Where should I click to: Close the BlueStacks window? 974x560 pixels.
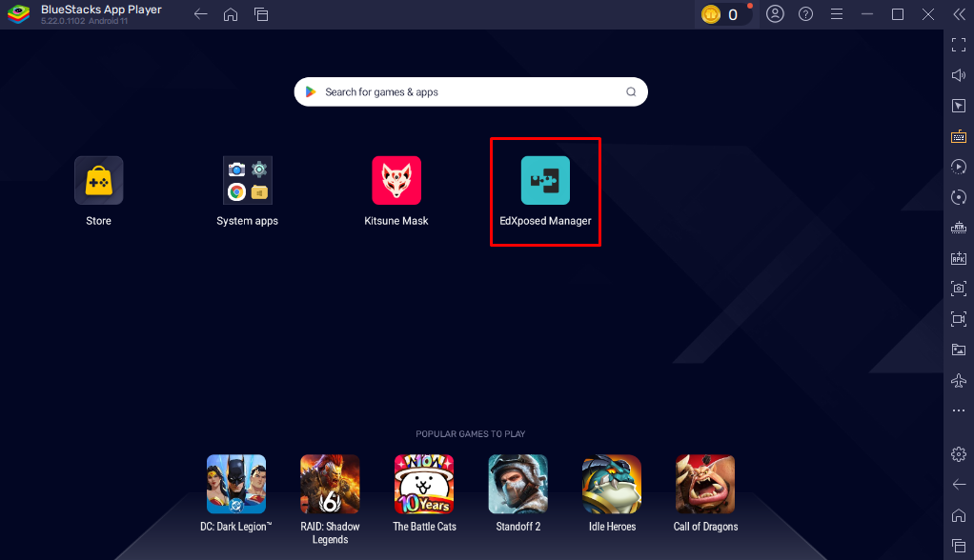click(x=928, y=14)
